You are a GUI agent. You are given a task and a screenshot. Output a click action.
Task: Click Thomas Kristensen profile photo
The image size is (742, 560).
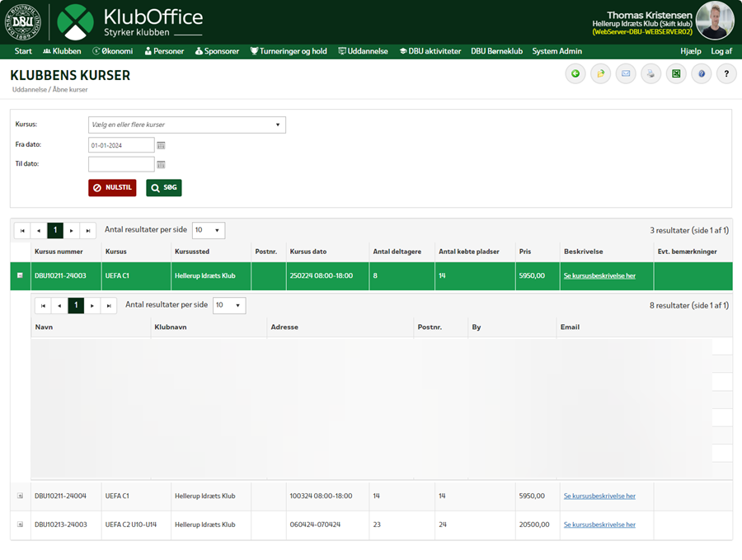coord(715,21)
